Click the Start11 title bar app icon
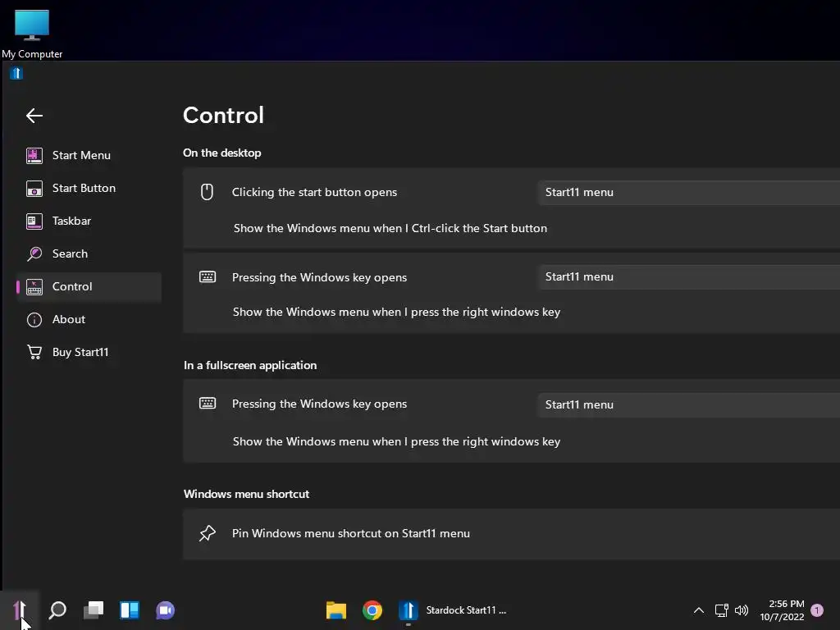The image size is (840, 630). coord(16,73)
